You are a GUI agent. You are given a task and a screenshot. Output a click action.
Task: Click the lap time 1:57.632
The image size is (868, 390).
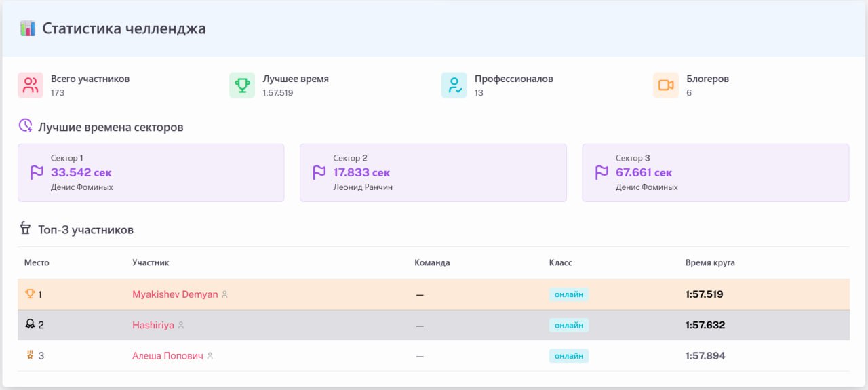705,325
